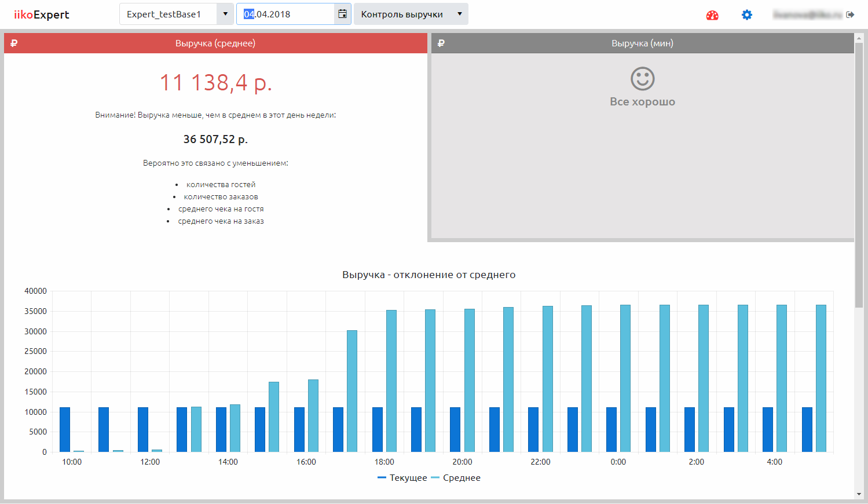Toggle the Среднее series in chart legend
This screenshot has height=504, width=868.
click(456, 478)
